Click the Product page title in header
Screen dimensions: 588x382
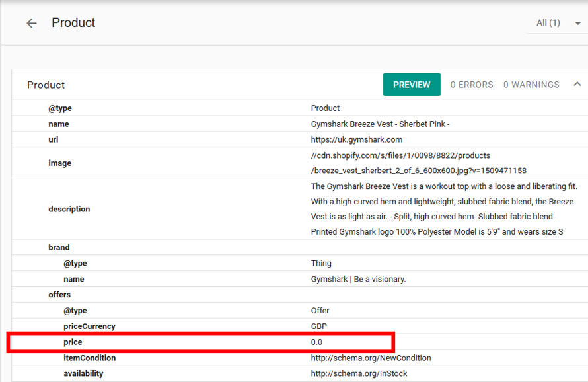(73, 23)
